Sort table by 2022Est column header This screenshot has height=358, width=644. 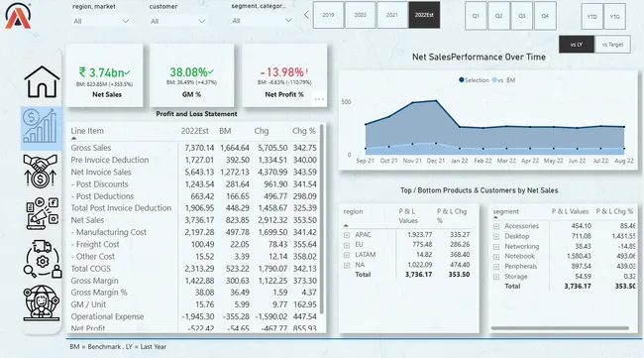tap(194, 131)
